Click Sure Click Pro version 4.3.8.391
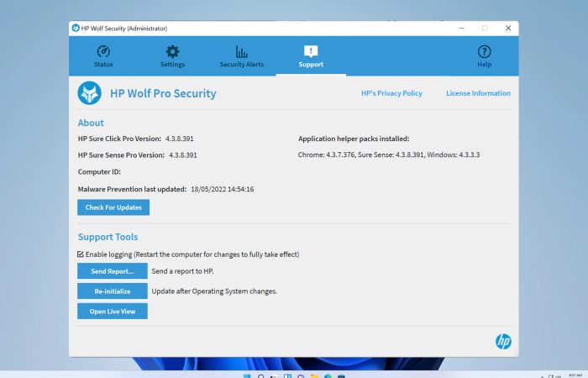The height and width of the screenshot is (378, 588). [180, 139]
